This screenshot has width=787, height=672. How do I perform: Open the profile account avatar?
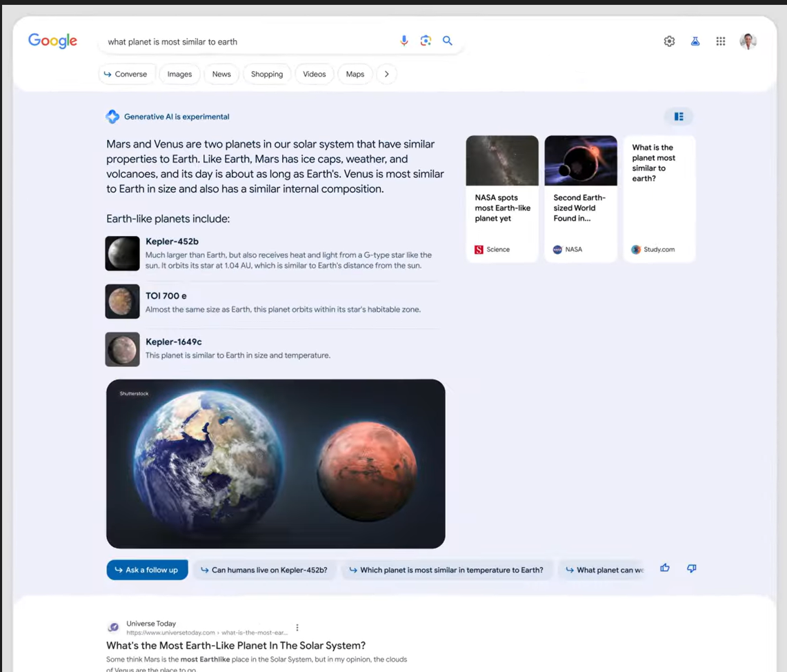pyautogui.click(x=748, y=41)
